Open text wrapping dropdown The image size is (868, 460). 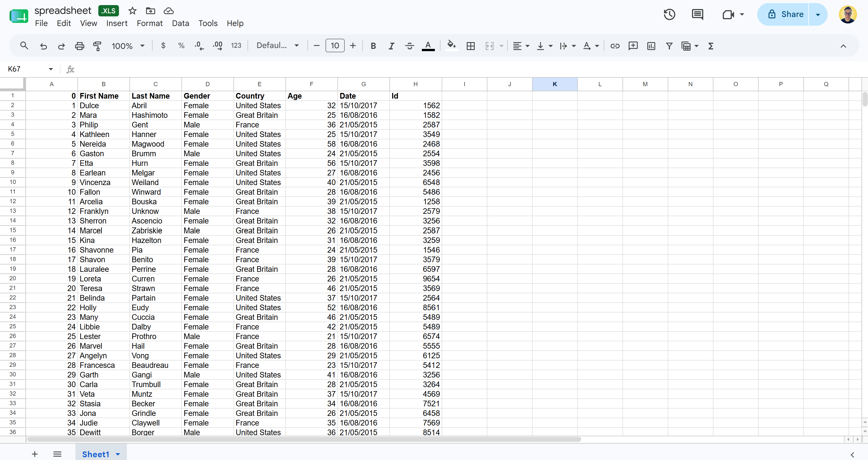[567, 46]
